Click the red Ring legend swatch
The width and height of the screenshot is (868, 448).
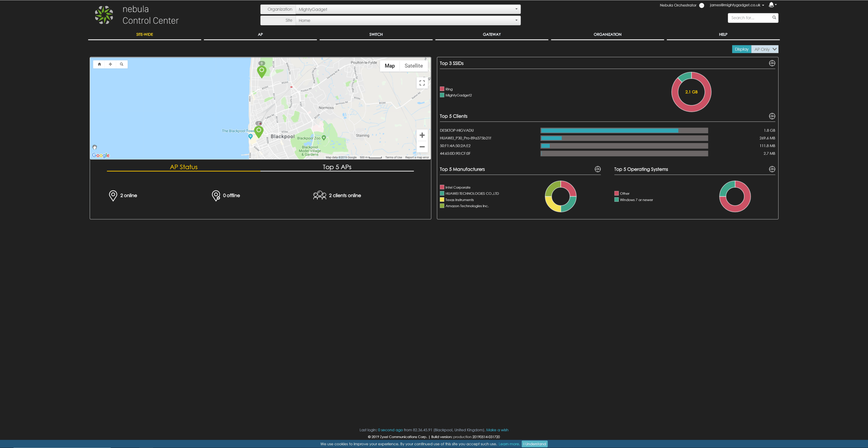[x=442, y=89]
